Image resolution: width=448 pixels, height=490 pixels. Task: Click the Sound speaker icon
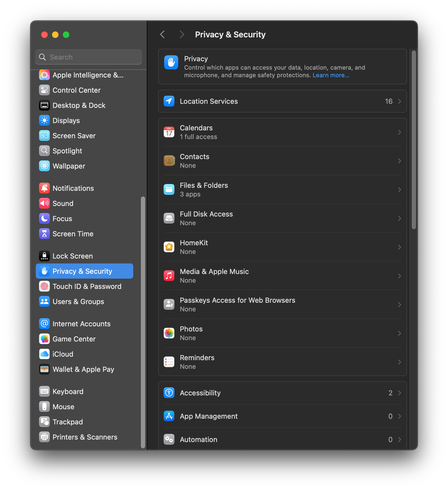44,204
